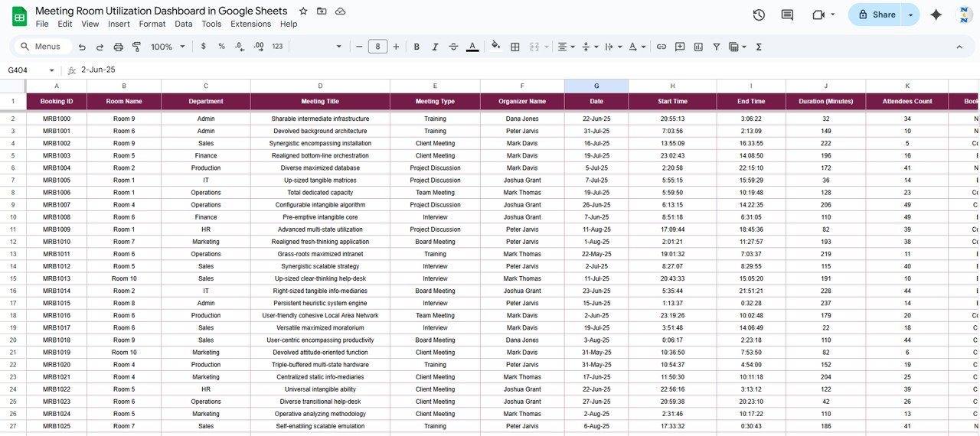The width and height of the screenshot is (980, 436).
Task: Open the fill color picker
Action: click(x=495, y=47)
